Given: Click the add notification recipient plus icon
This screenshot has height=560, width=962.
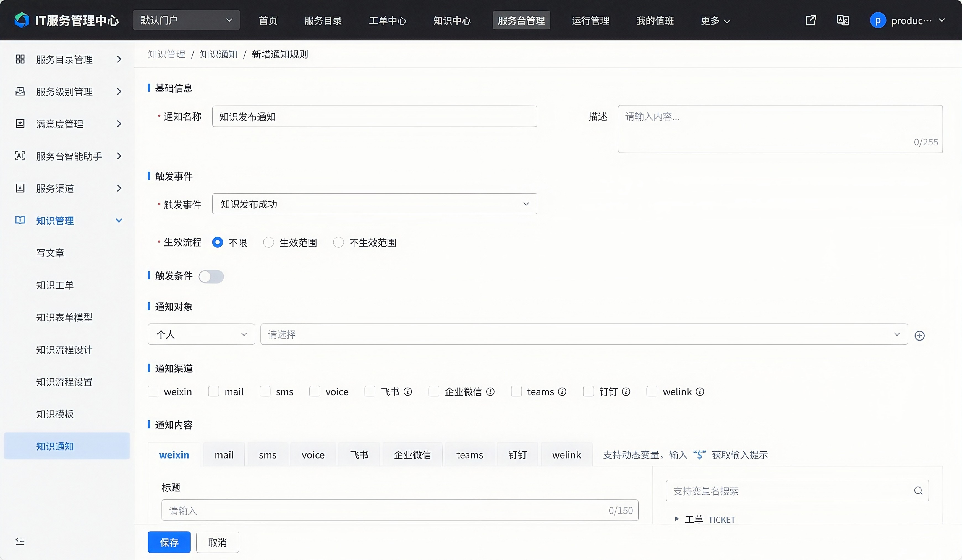Looking at the screenshot, I should (x=919, y=336).
